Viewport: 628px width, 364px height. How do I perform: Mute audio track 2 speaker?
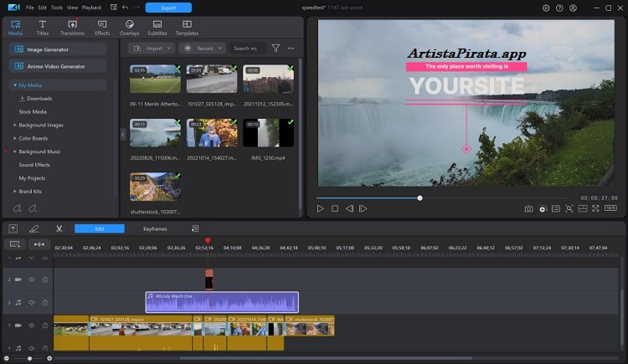coord(32,303)
